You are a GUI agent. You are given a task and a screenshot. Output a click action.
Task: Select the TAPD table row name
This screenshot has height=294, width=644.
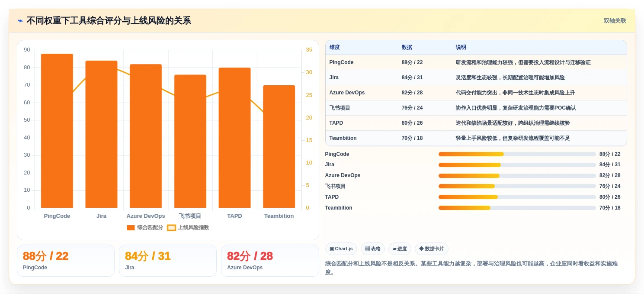click(336, 123)
